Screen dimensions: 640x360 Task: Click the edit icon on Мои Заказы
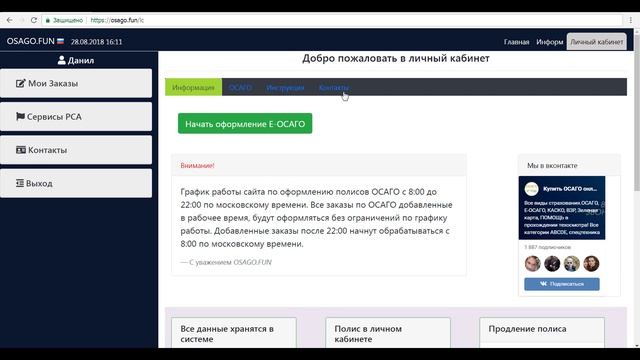[x=20, y=83]
